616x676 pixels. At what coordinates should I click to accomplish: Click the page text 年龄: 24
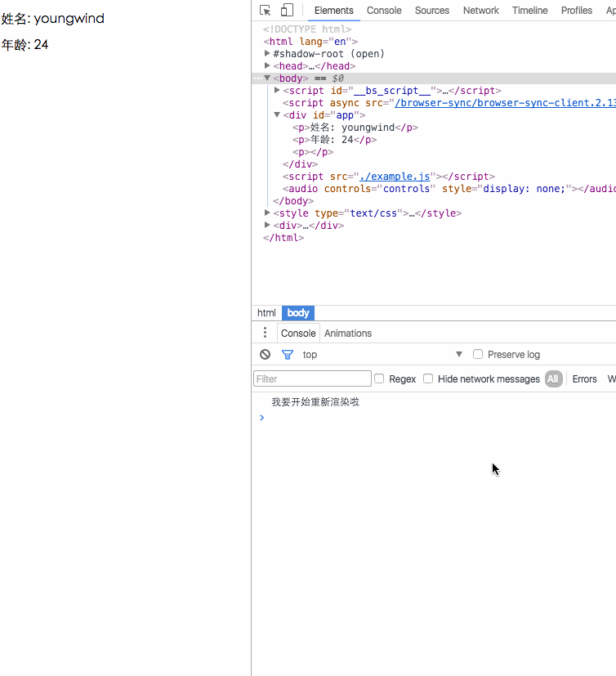click(x=25, y=44)
